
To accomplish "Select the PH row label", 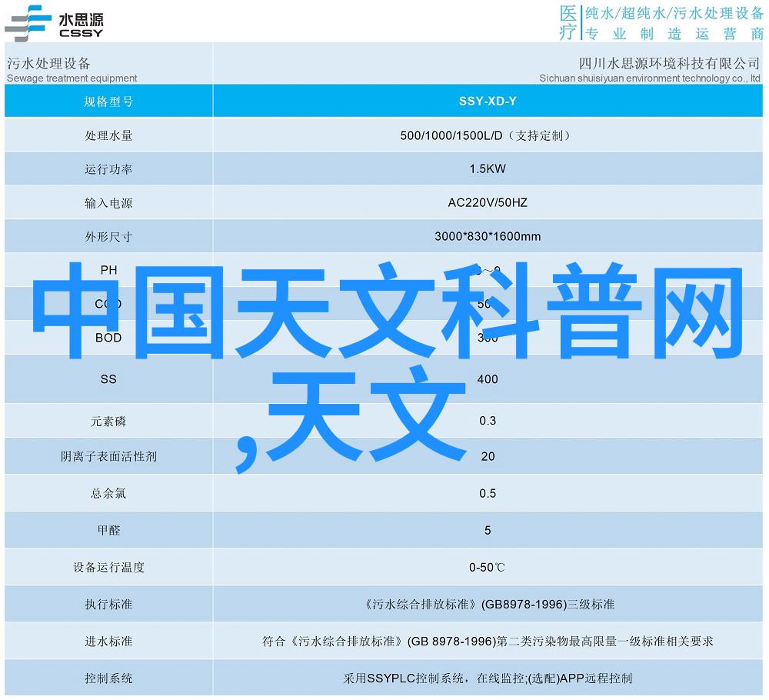I will pos(108,270).
